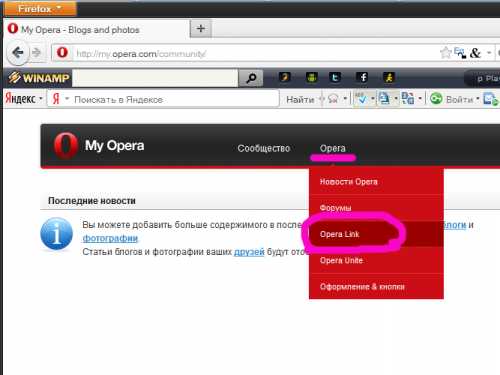The image size is (500, 375).
Task: Open the address bar history dropdown arrow
Action: (x=489, y=53)
